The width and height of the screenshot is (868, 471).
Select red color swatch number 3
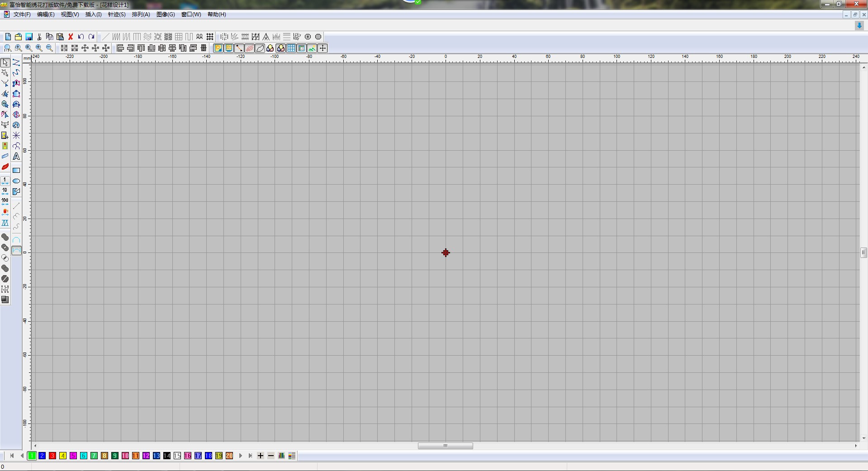[x=52, y=456]
